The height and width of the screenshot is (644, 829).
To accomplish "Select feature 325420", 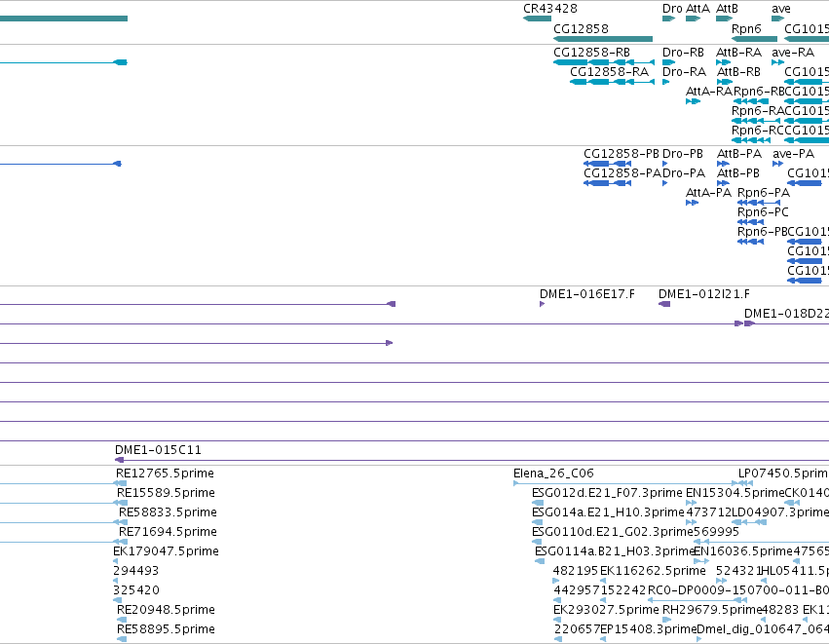I will [x=135, y=590].
